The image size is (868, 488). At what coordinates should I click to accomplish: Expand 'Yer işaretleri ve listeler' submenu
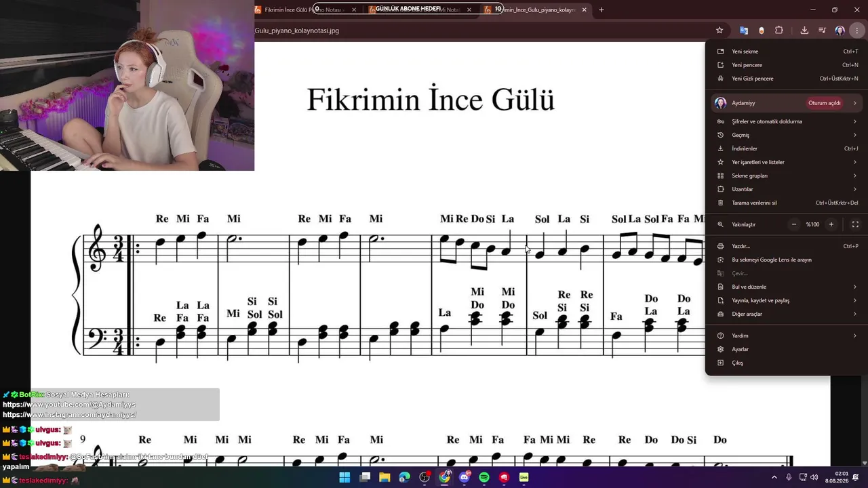pyautogui.click(x=787, y=162)
